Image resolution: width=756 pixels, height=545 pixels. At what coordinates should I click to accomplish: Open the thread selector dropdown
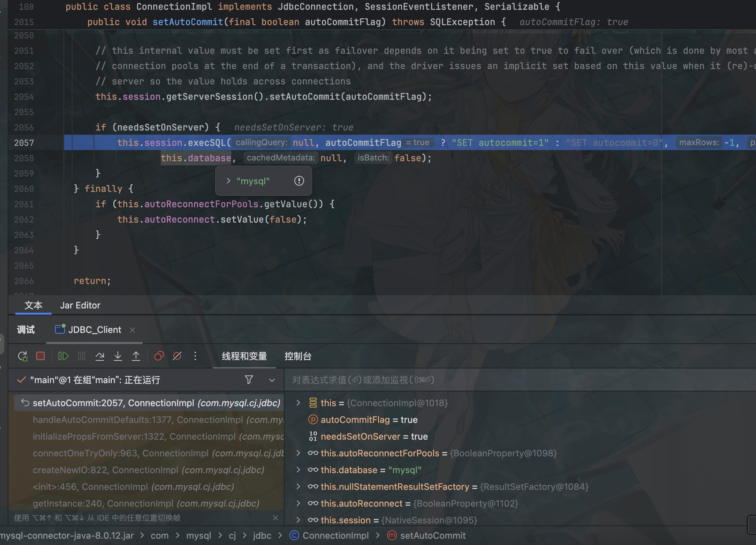tap(272, 380)
